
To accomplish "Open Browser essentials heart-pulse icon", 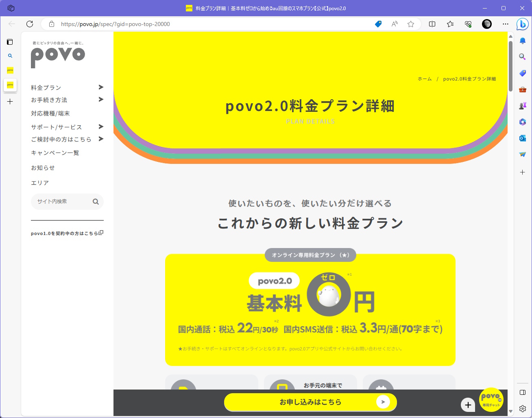I will click(x=468, y=24).
